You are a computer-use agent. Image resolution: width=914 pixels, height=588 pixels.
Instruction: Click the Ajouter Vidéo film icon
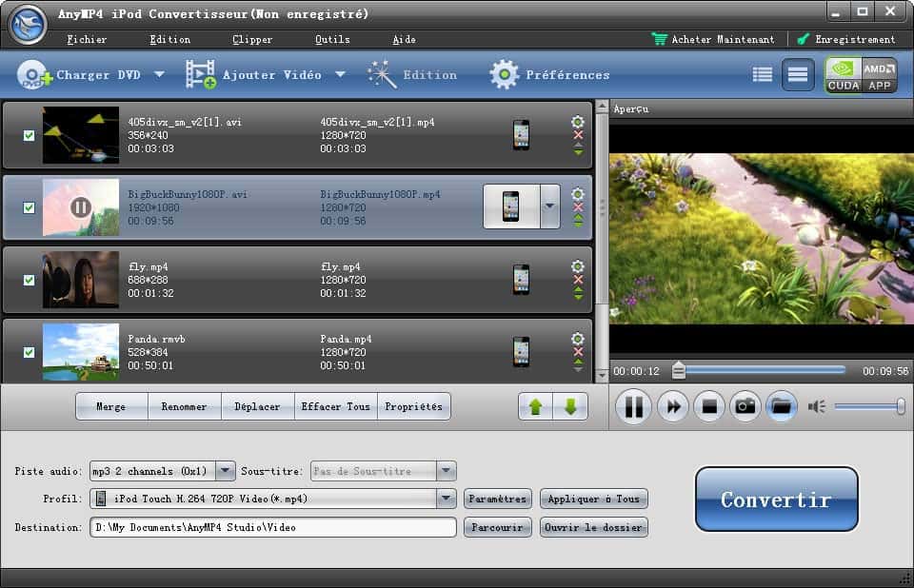click(x=201, y=74)
